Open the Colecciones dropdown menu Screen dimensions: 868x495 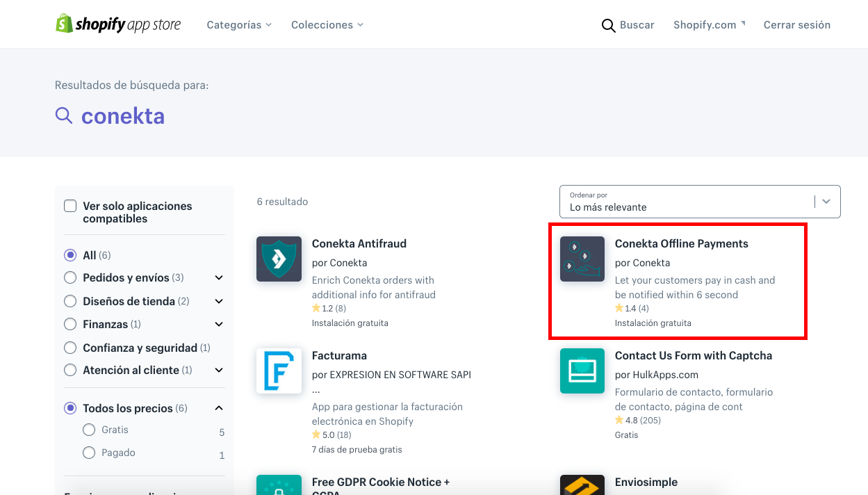point(327,25)
